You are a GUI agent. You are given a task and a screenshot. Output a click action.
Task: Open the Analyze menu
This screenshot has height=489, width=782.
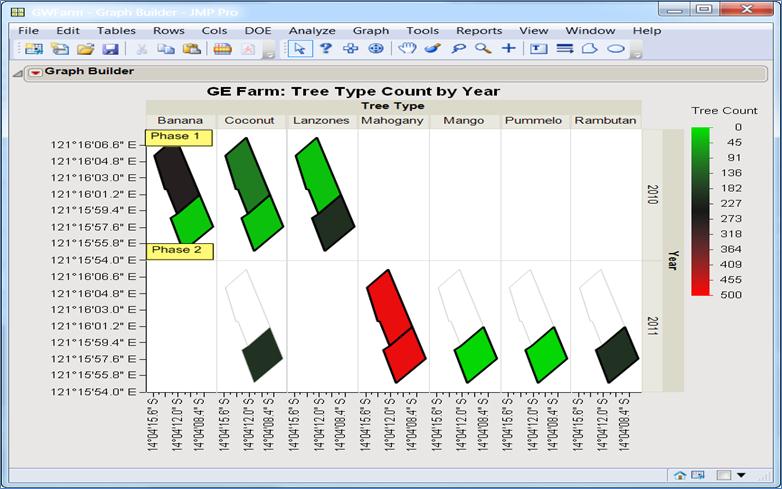pyautogui.click(x=312, y=30)
